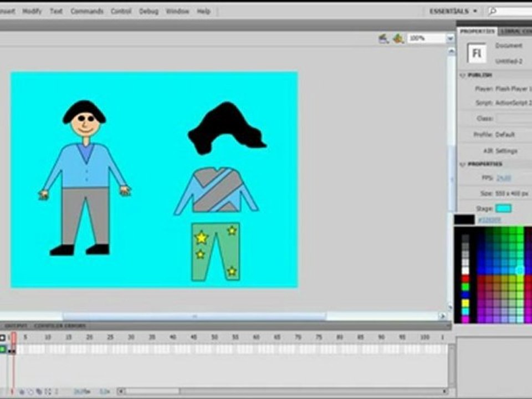
Task: Open the Edit Scene icon menu
Action: click(383, 39)
